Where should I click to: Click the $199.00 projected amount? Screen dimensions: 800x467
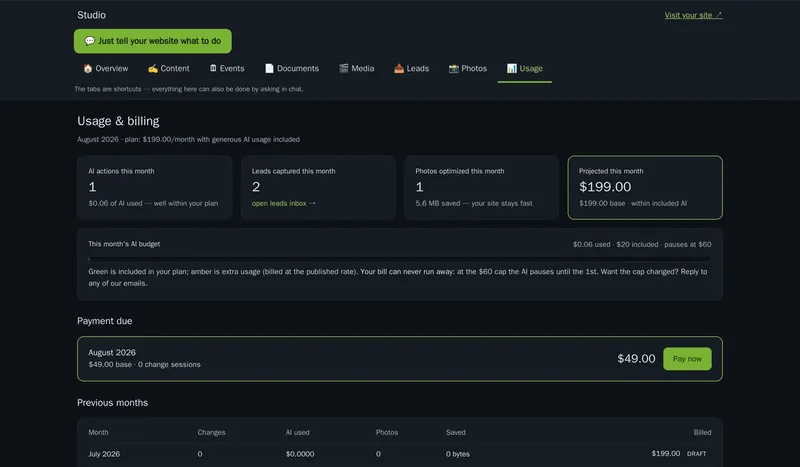605,187
